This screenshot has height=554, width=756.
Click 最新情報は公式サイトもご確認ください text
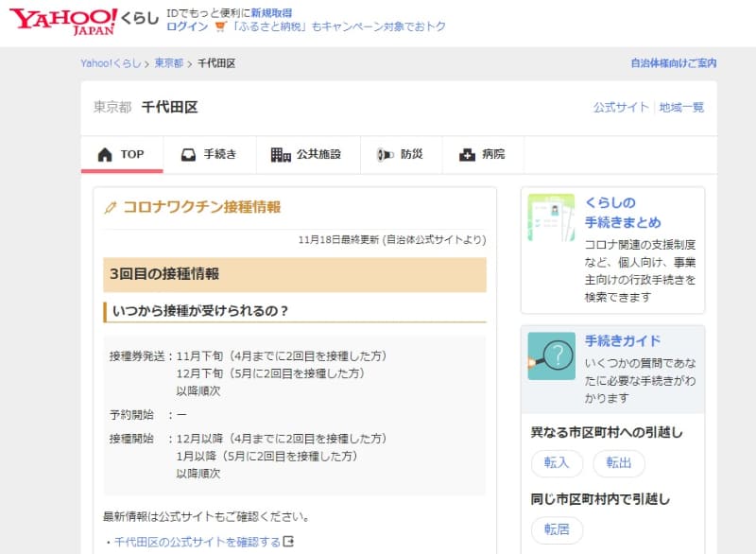pyautogui.click(x=206, y=516)
